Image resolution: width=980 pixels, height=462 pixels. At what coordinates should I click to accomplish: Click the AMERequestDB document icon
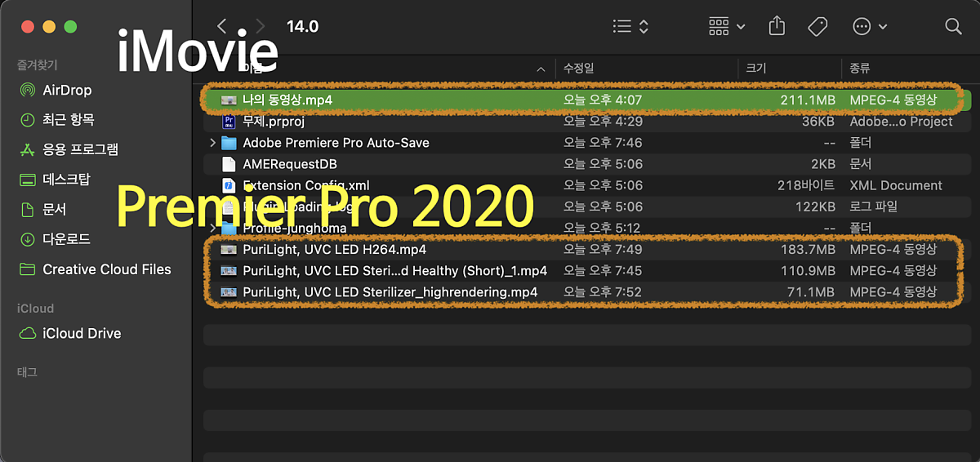point(229,164)
